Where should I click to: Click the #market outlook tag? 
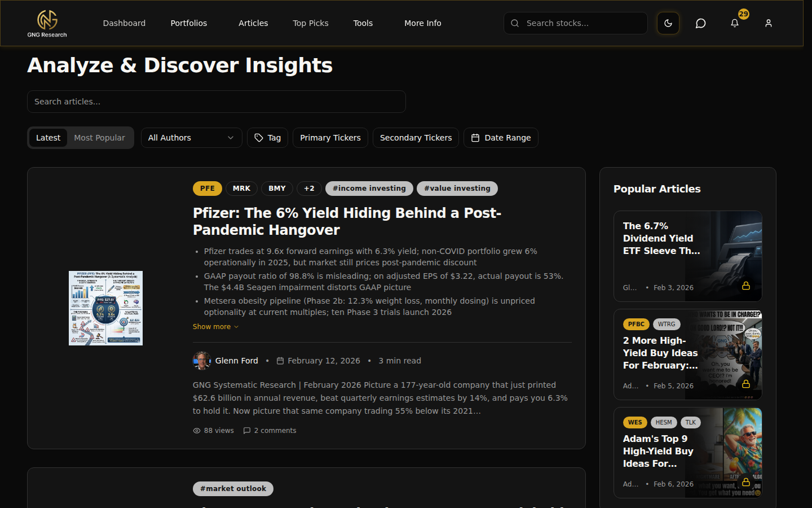point(233,489)
